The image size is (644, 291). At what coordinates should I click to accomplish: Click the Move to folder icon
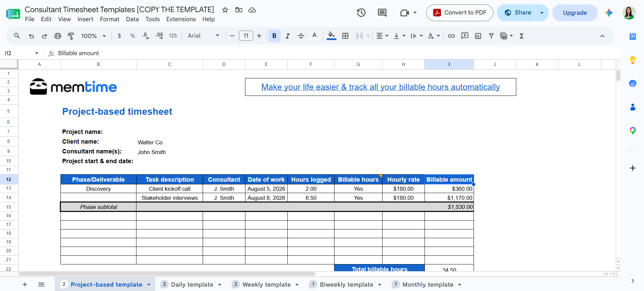(239, 10)
